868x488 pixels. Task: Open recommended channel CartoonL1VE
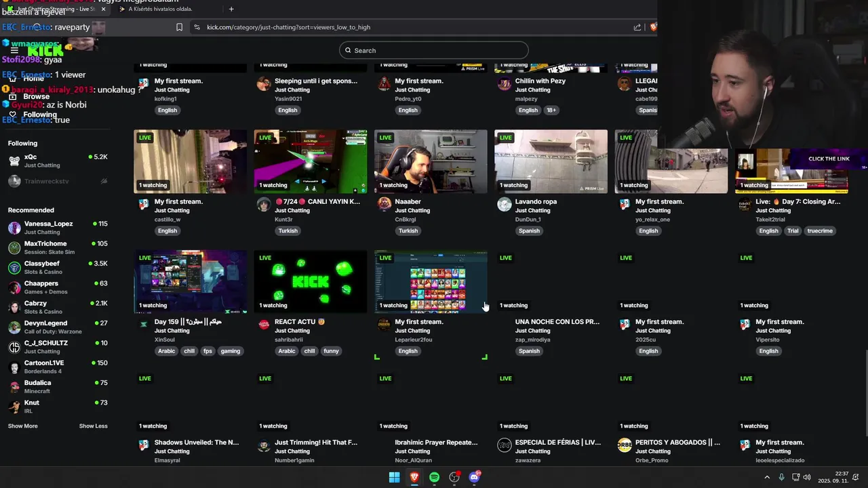click(x=58, y=367)
